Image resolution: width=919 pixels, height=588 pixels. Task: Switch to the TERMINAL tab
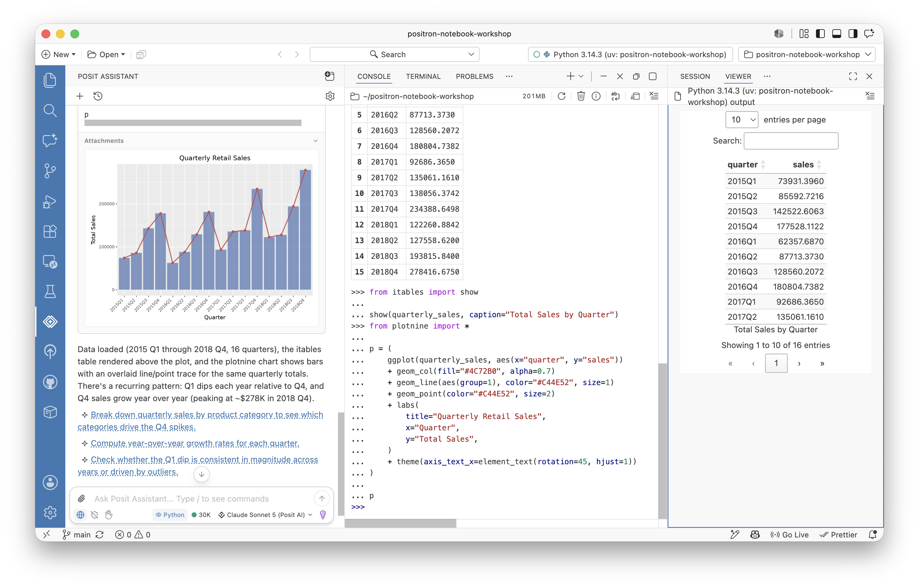[x=423, y=76]
